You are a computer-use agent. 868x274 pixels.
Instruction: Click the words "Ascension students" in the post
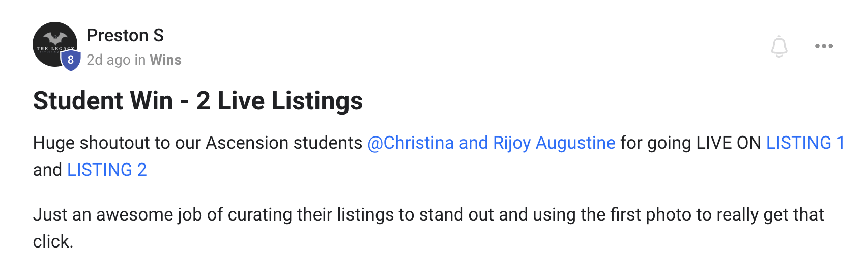click(x=283, y=143)
